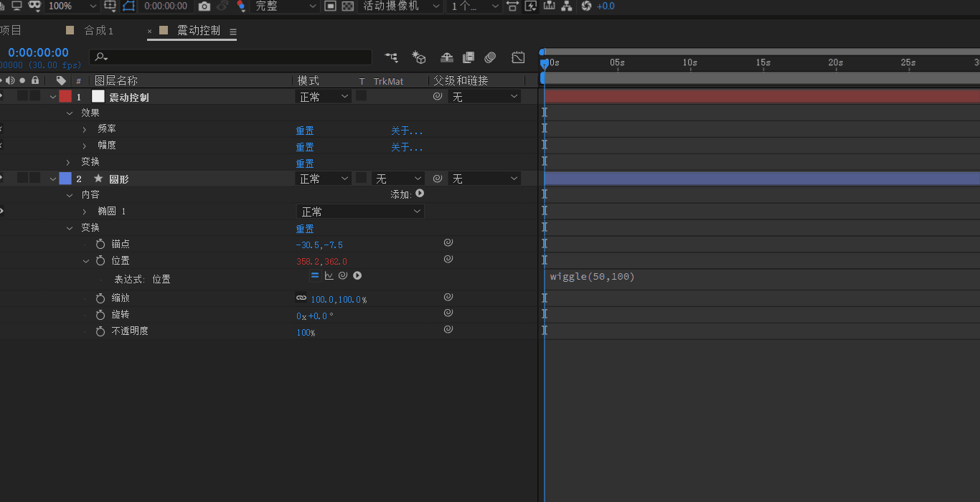Viewport: 980px width, 502px height.
Task: Switch to the 合成 1 tab
Action: tap(98, 30)
